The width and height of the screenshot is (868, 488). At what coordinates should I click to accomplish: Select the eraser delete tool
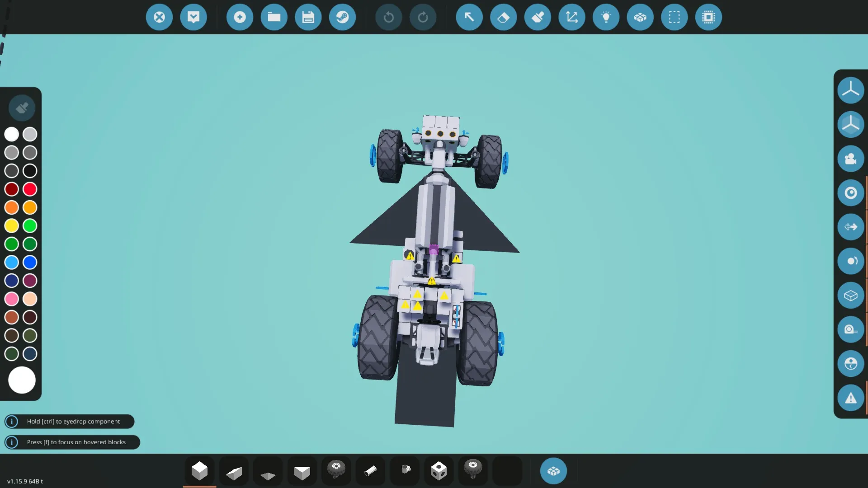tap(503, 17)
